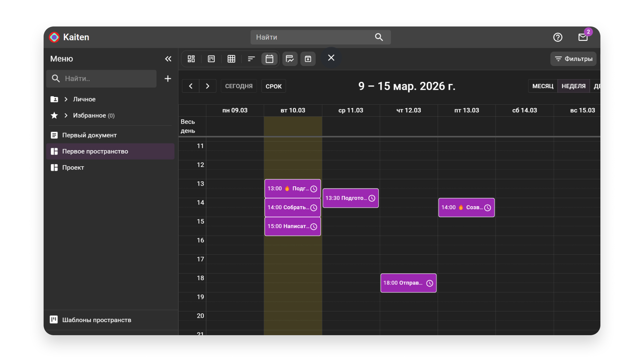Click the Избранное star icon

point(54,115)
